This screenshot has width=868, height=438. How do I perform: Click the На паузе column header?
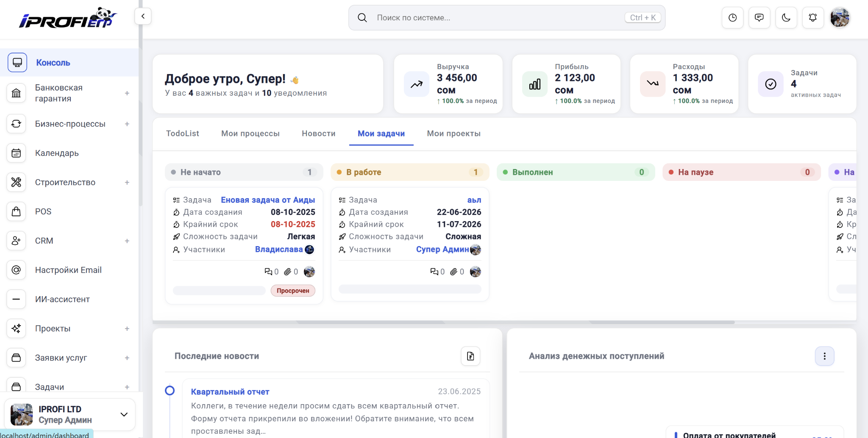click(742, 172)
